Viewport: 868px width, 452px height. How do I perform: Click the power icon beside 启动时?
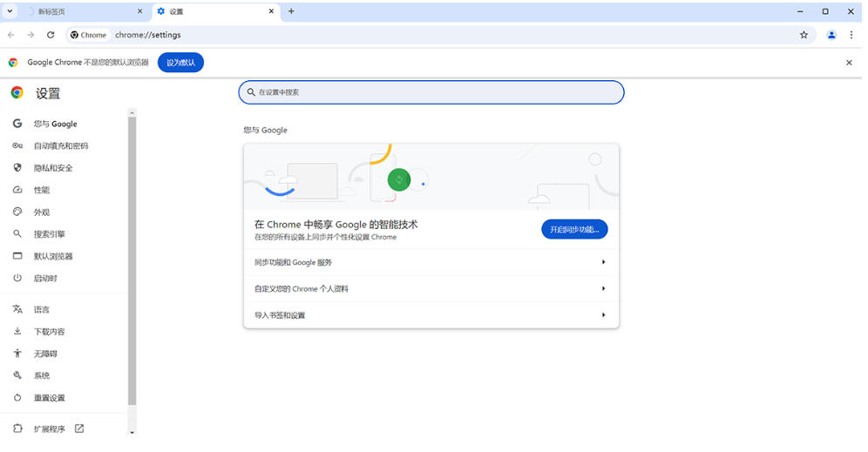[x=17, y=279]
